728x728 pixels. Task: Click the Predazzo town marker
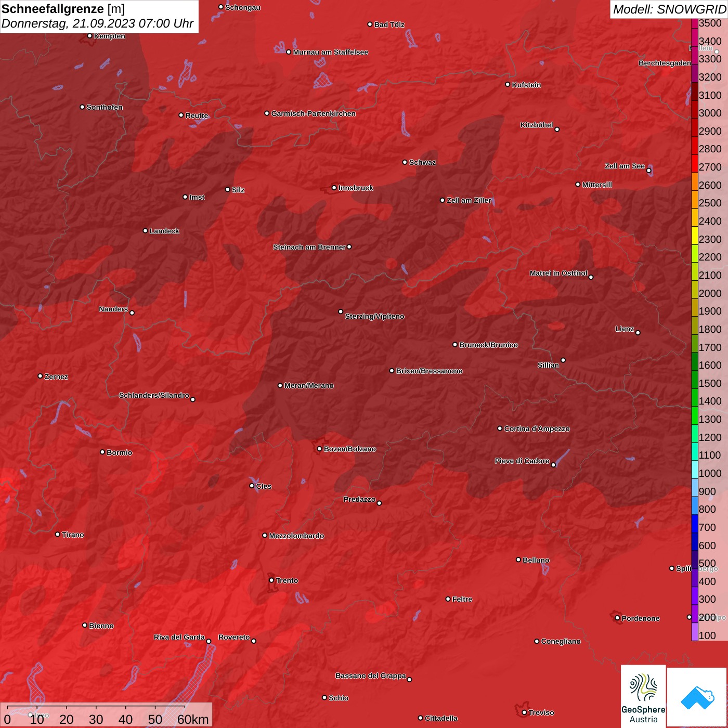click(379, 503)
